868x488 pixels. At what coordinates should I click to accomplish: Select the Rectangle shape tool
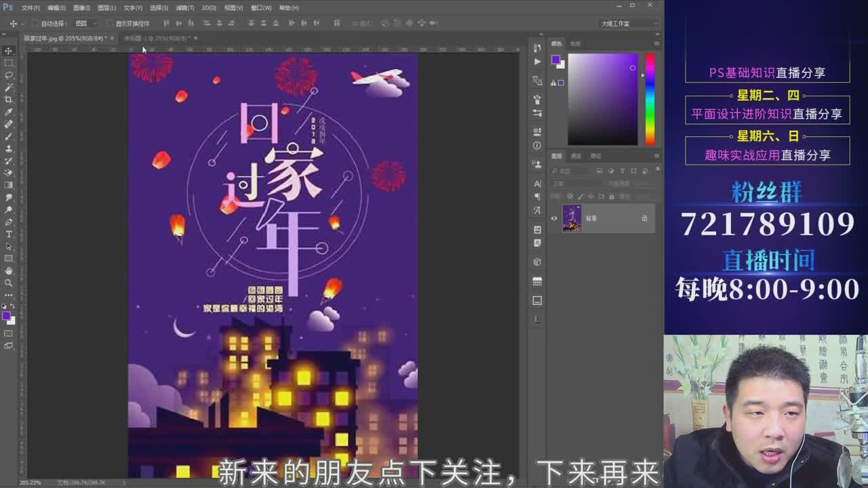pos(9,258)
